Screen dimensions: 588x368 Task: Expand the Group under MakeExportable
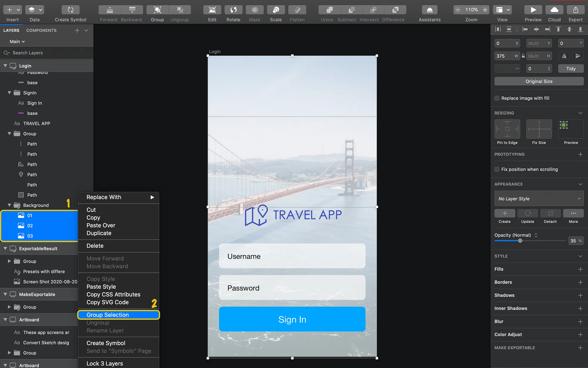click(x=9, y=307)
